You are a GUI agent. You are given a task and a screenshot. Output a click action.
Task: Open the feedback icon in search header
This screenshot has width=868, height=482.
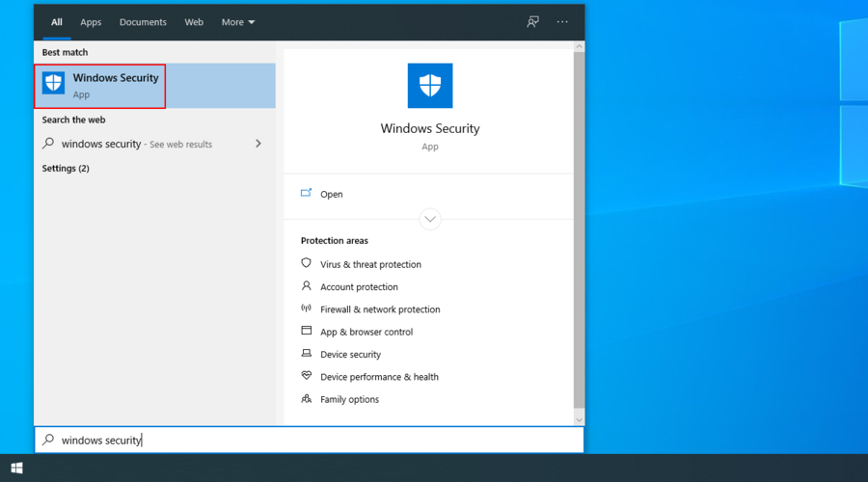(x=532, y=22)
